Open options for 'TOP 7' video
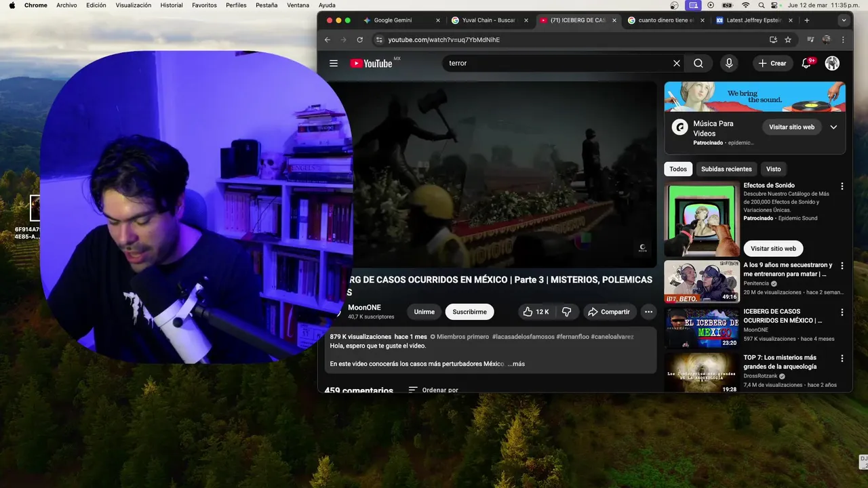The height and width of the screenshot is (488, 868). [842, 358]
